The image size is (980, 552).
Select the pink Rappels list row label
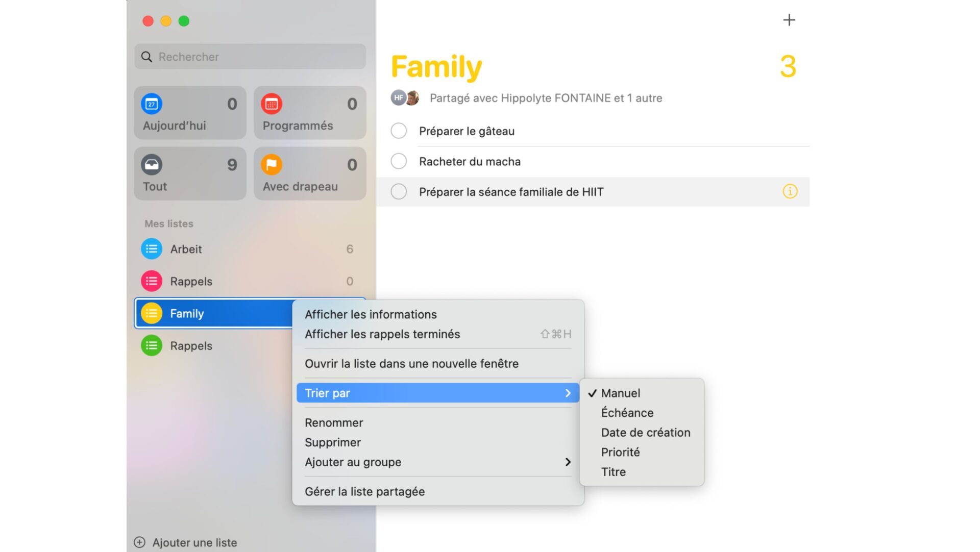[x=191, y=281]
